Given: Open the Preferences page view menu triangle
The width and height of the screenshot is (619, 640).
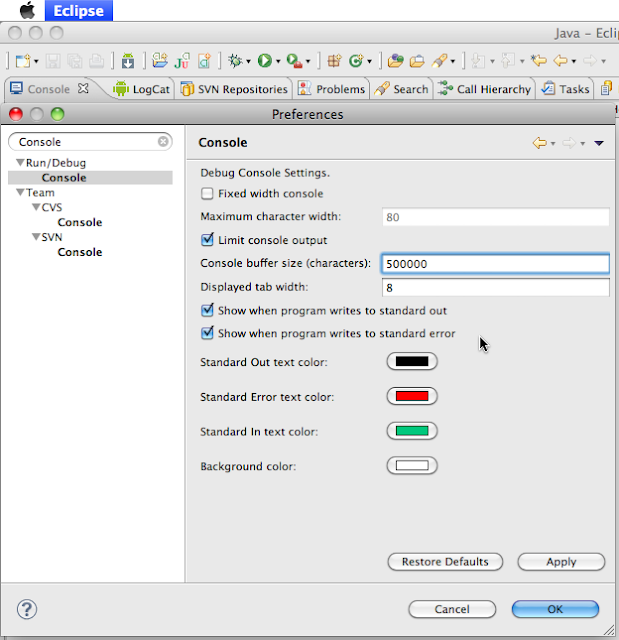Looking at the screenshot, I should point(599,143).
